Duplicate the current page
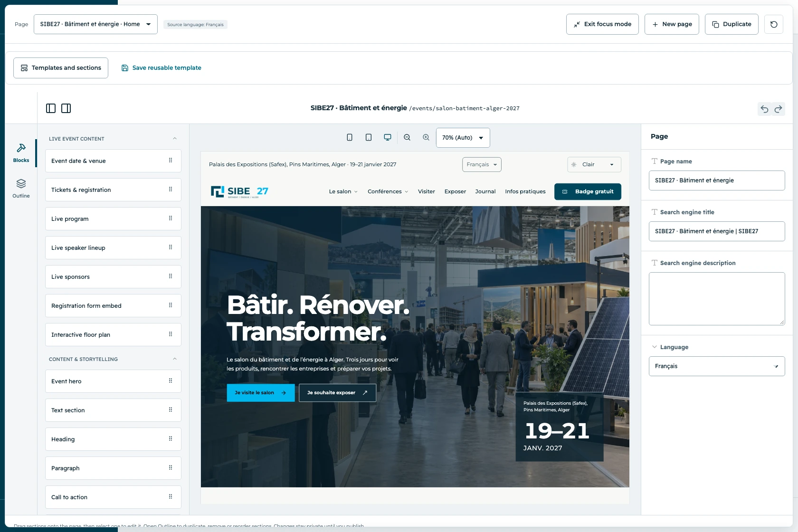The image size is (798, 532). coord(731,24)
